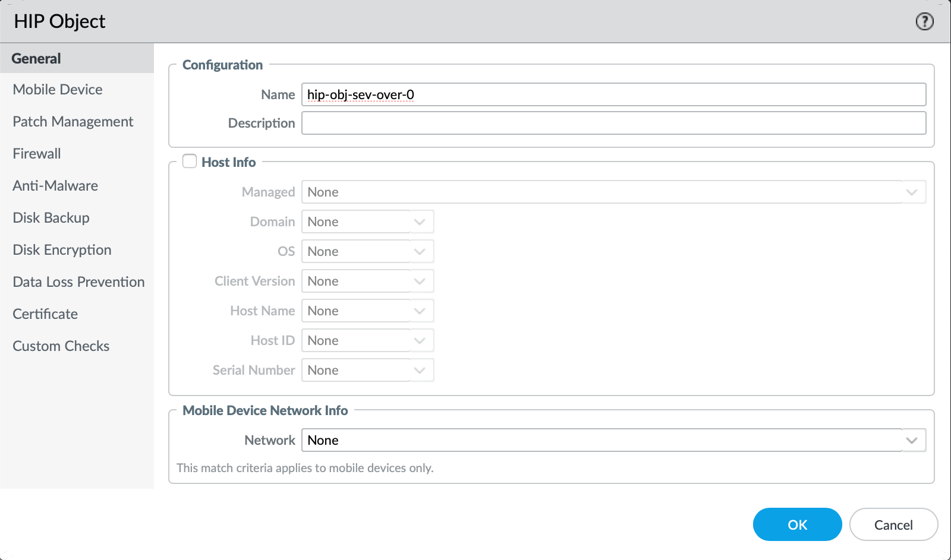Click the OK button
Screen dimensions: 951x560
(797, 524)
